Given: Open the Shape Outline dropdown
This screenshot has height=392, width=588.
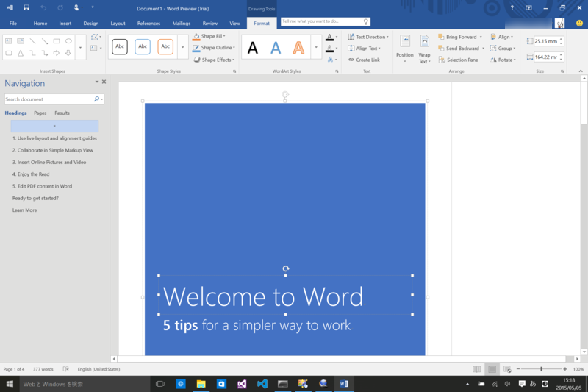Looking at the screenshot, I should (x=214, y=48).
